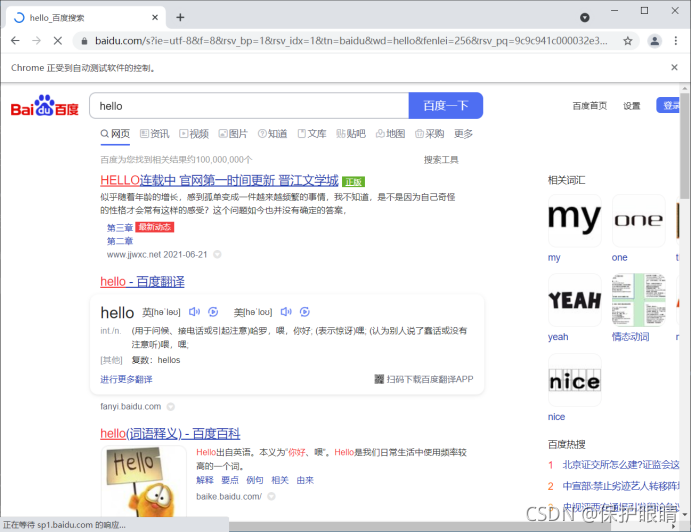Open Chrome three-dot menu
The image size is (692, 532).
676,41
